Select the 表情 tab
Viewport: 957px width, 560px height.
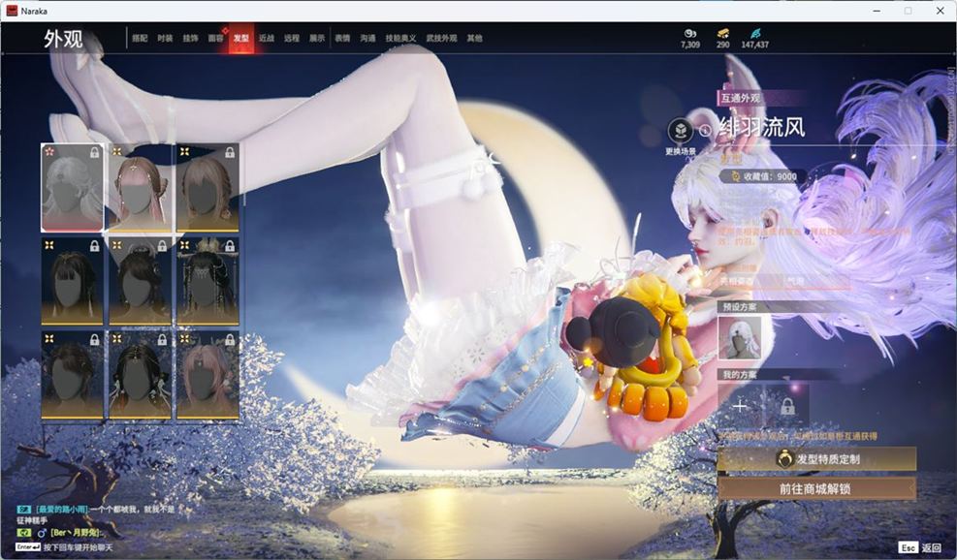[x=342, y=39]
